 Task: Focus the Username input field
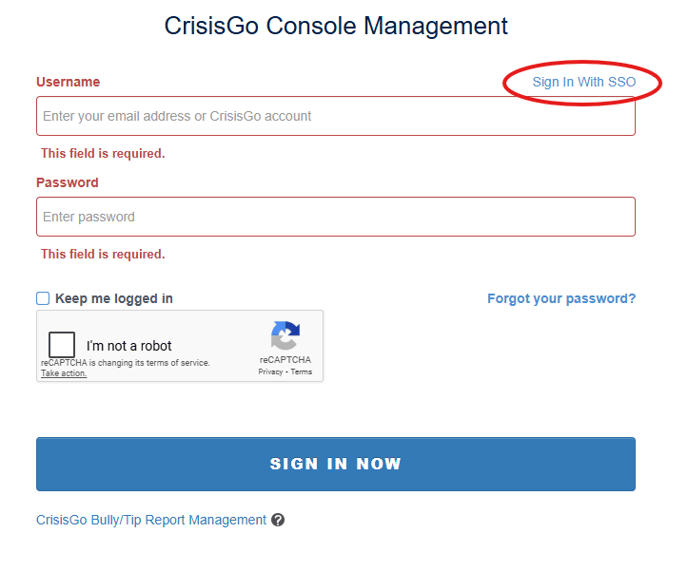point(335,116)
